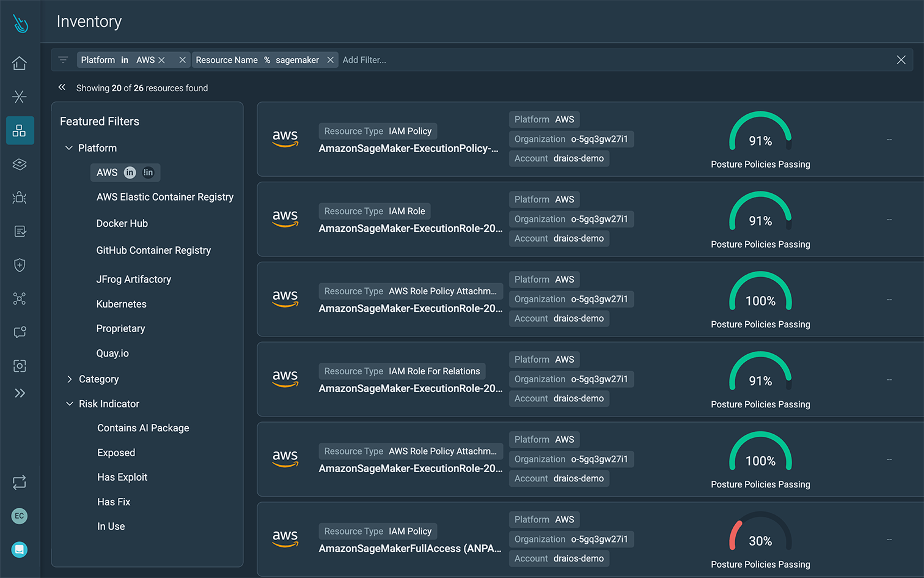Viewport: 924px width, 578px height.
Task: Click the Inventory page title
Action: [x=89, y=21]
